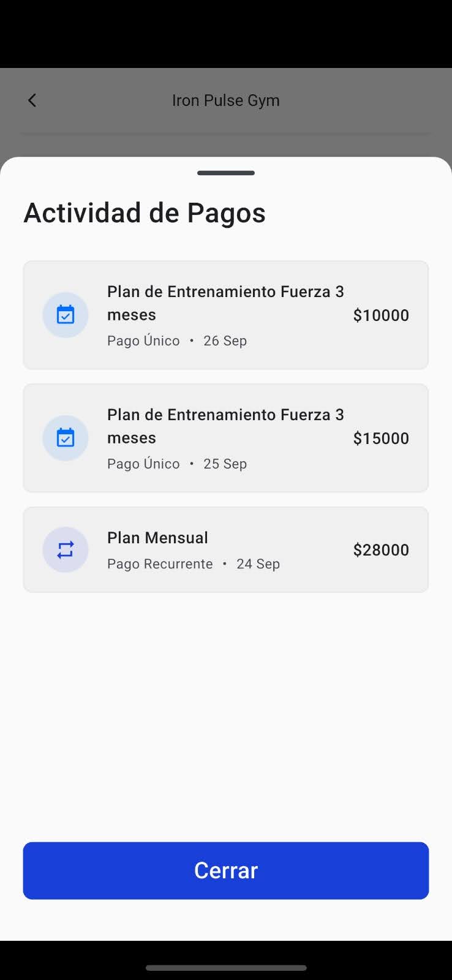Tap the recurring arrows icon for Plan Mensual
Screen dimensions: 452x980
(66, 549)
